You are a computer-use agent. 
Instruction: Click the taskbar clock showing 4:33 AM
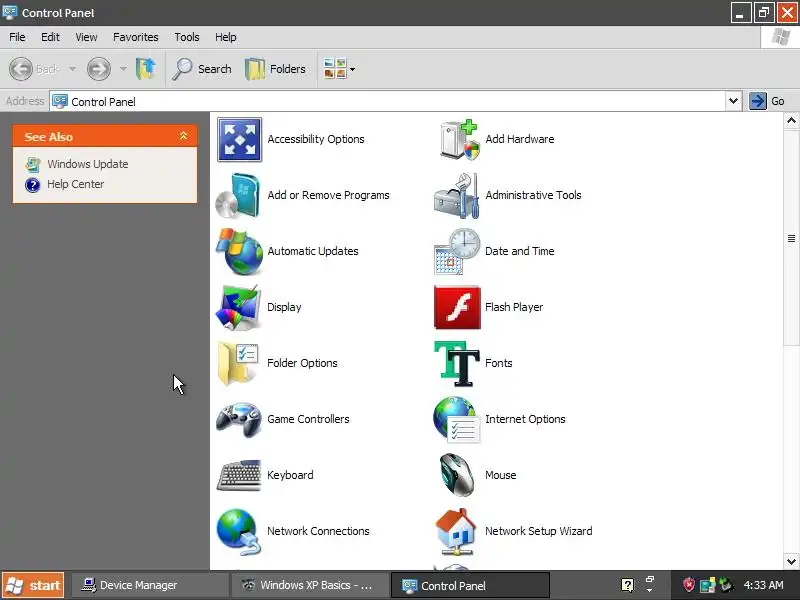pos(764,585)
